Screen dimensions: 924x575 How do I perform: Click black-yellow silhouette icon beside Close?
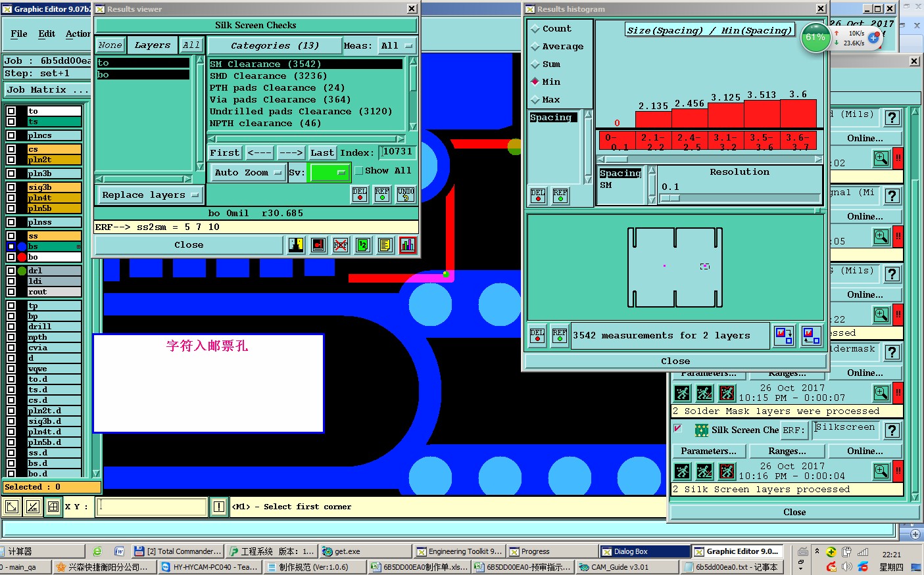tap(296, 245)
